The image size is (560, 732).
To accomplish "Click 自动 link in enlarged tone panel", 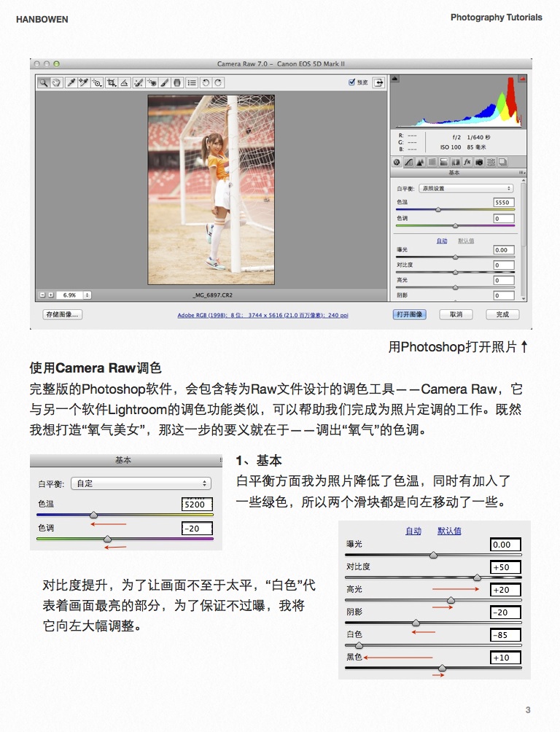I will click(413, 531).
